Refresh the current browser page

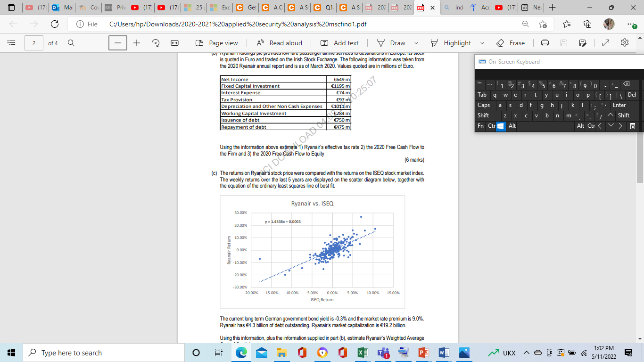(54, 24)
